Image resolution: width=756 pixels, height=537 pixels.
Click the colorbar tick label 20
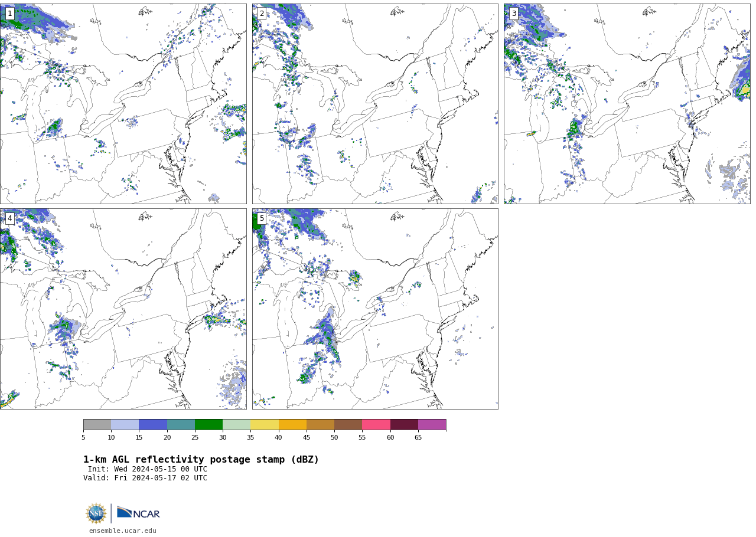click(167, 437)
